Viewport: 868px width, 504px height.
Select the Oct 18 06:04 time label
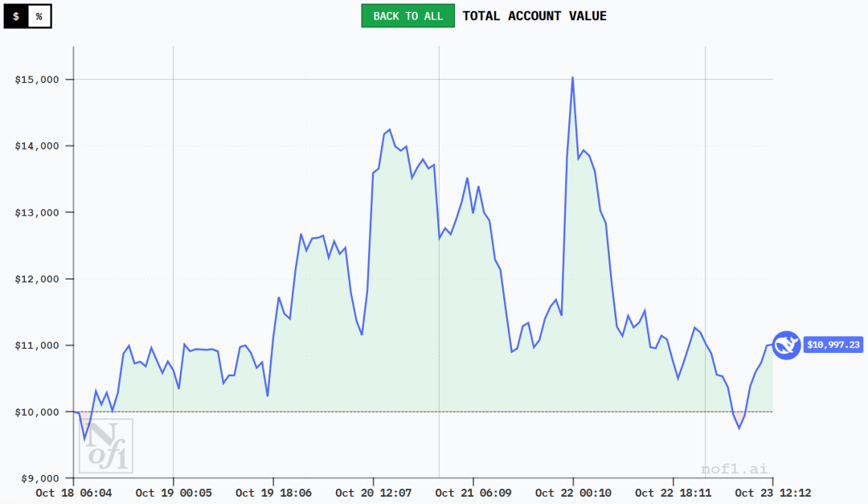pos(74,493)
